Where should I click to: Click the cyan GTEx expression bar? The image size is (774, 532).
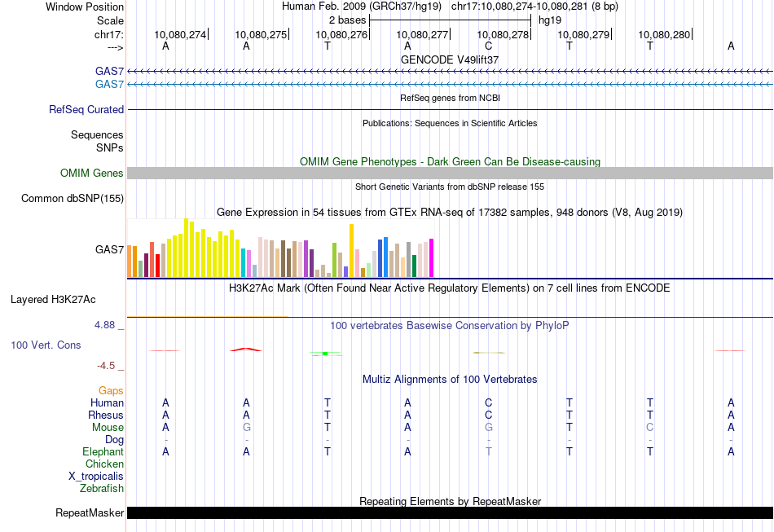pyautogui.click(x=243, y=263)
